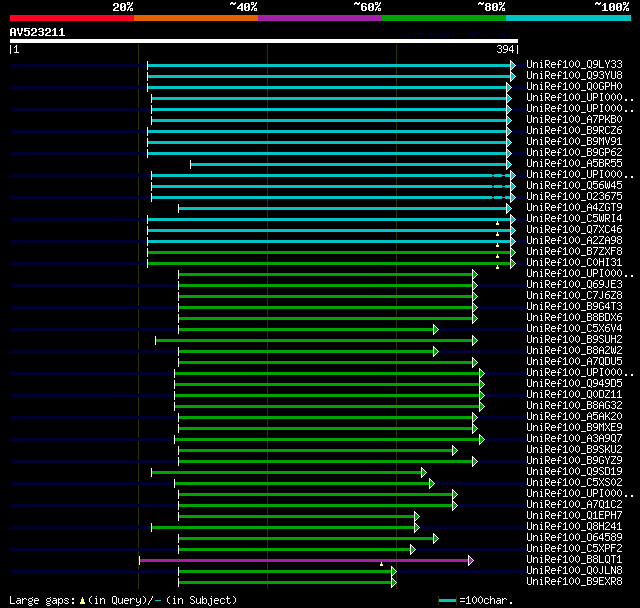Open hit UniRef100_B9RCZ6
This screenshot has width=640, height=608.
point(574,131)
